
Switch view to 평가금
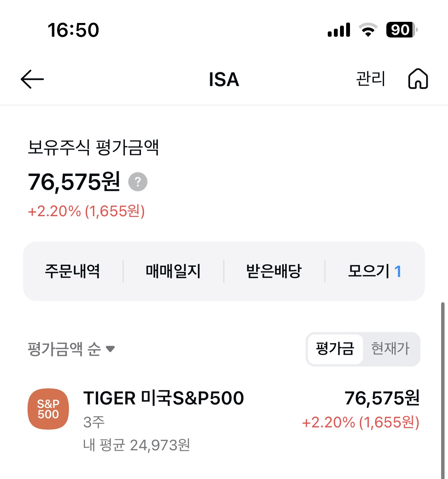click(335, 349)
